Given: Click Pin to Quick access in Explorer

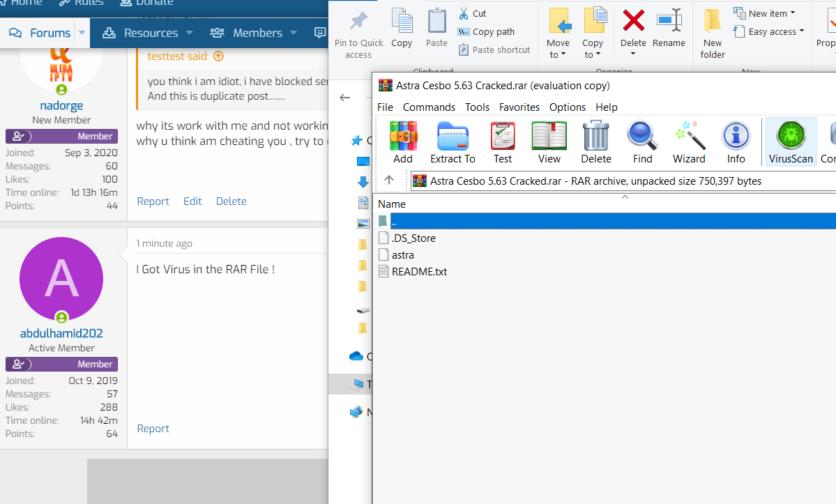Looking at the screenshot, I should click(358, 34).
